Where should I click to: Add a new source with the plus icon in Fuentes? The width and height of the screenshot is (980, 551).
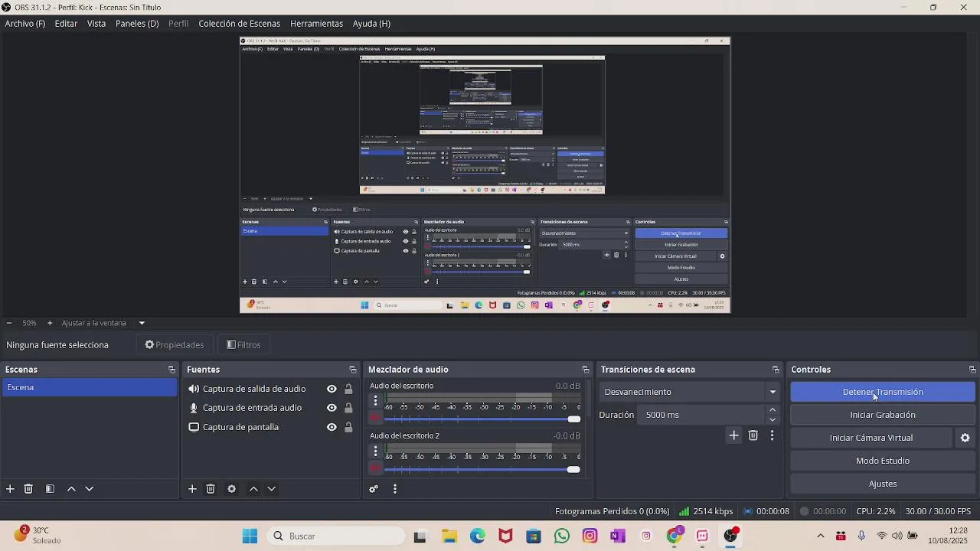click(x=192, y=489)
